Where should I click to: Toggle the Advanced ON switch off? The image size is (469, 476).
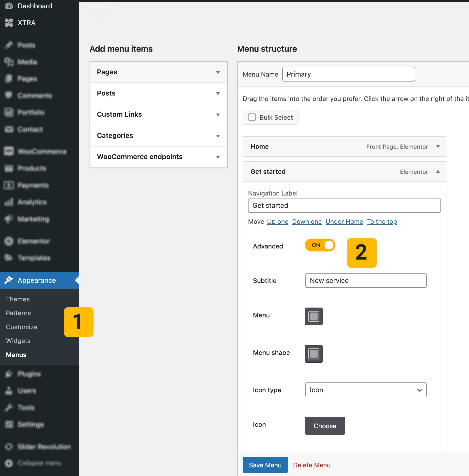point(320,245)
